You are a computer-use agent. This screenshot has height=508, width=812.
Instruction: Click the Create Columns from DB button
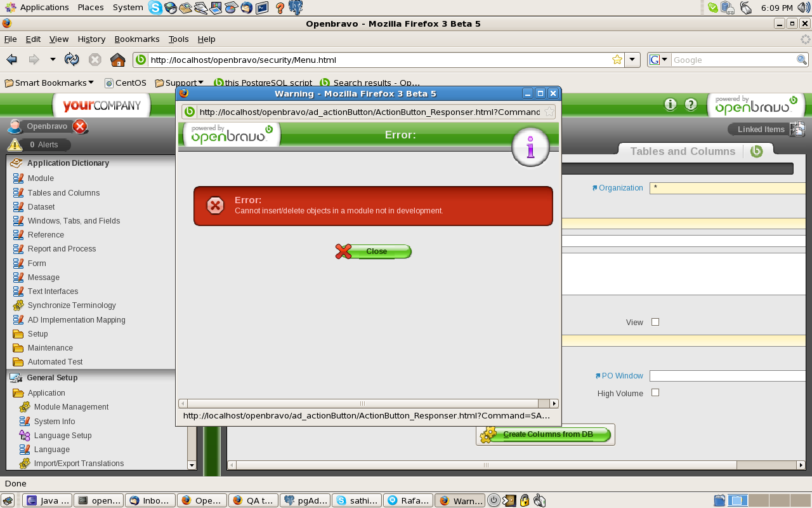point(546,434)
